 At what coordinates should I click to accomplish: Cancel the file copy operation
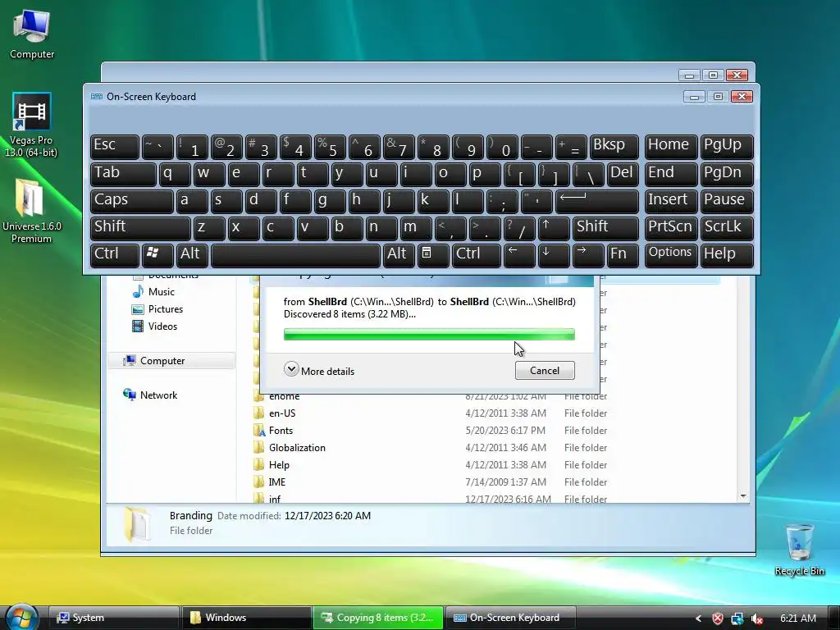coord(545,370)
